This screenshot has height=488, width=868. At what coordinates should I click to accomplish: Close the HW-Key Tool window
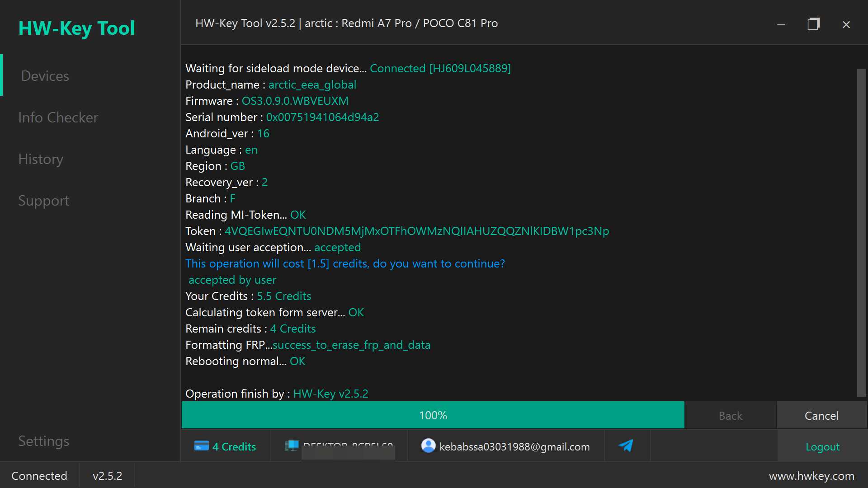click(x=846, y=24)
